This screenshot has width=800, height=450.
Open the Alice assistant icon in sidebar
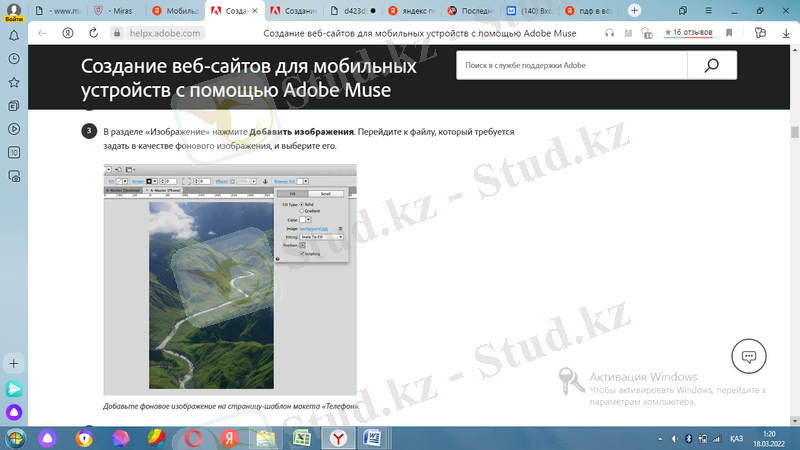click(14, 412)
